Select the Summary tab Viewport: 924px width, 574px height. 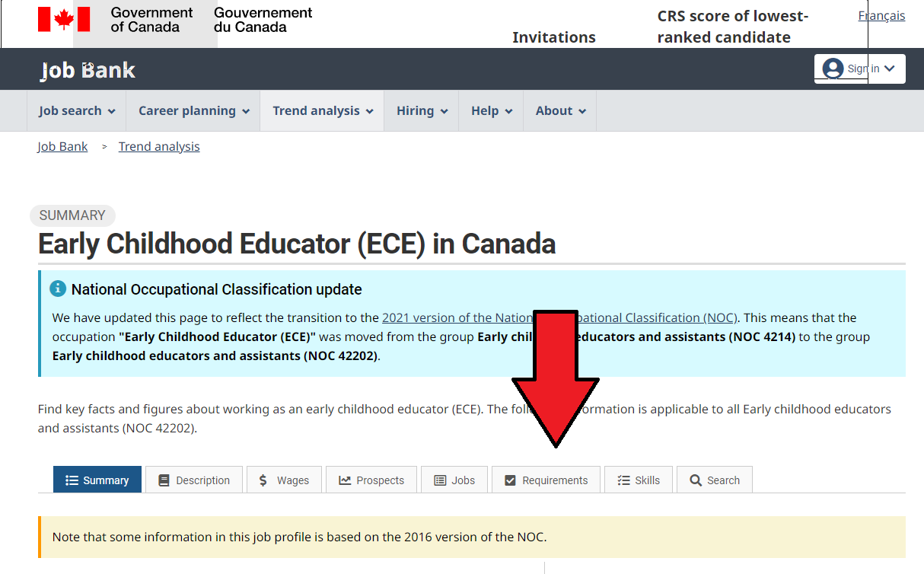coord(97,480)
